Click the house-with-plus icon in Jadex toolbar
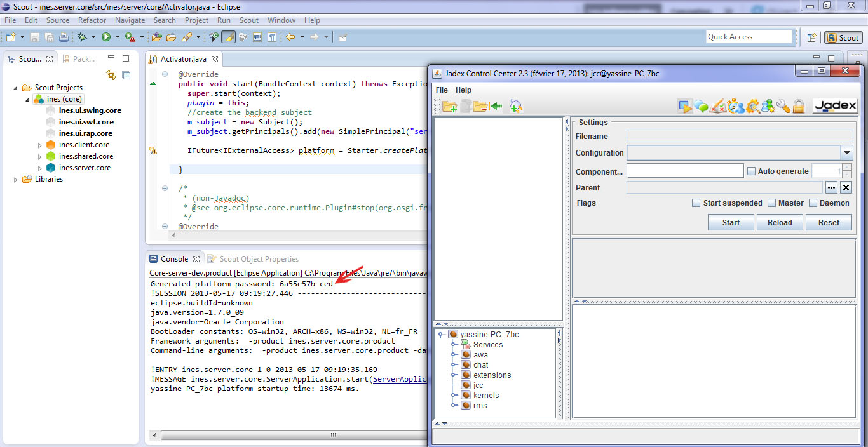This screenshot has height=447, width=868. tap(516, 107)
